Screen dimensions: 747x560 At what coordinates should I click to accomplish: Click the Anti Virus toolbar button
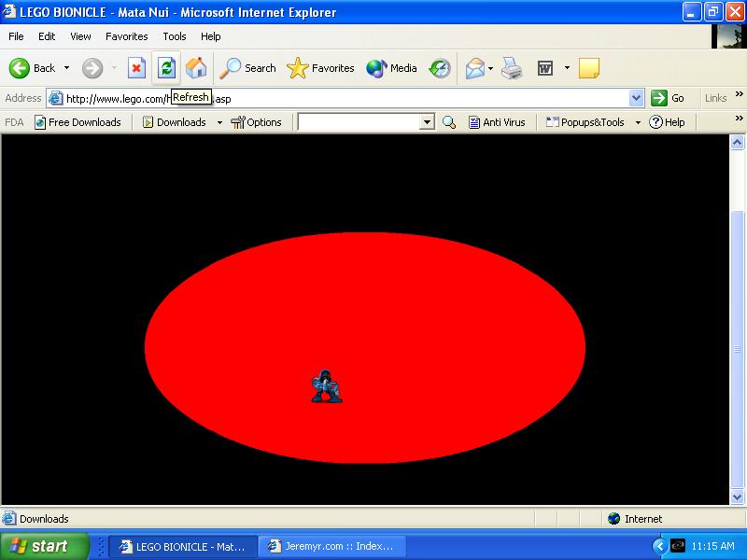click(x=497, y=122)
